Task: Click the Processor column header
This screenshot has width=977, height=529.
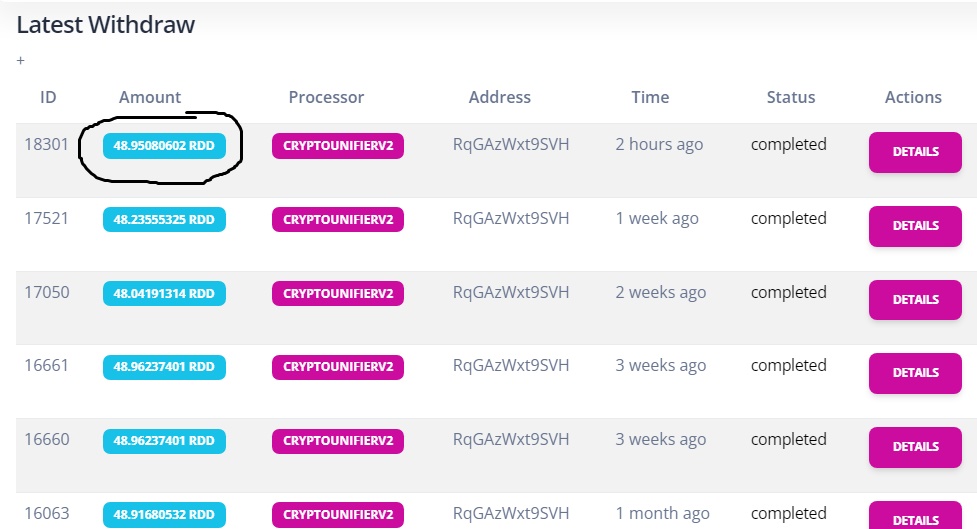Action: [x=326, y=97]
